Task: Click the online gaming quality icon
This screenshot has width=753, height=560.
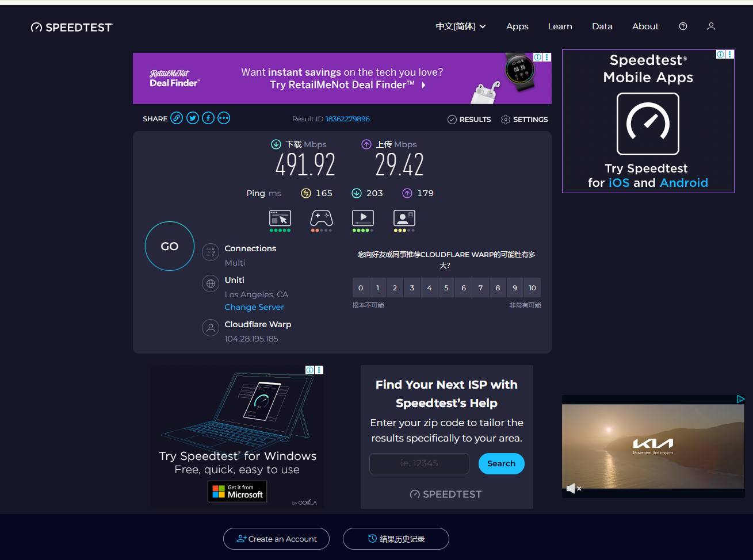Action: coord(322,219)
